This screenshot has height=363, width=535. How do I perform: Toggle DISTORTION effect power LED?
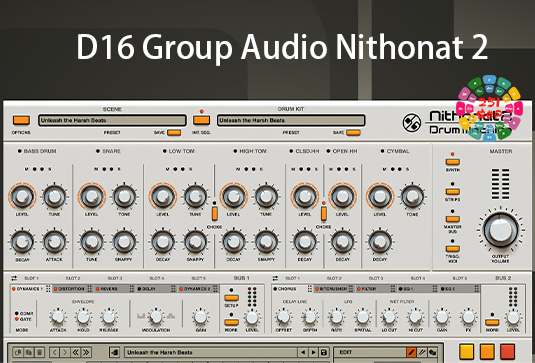pos(55,289)
